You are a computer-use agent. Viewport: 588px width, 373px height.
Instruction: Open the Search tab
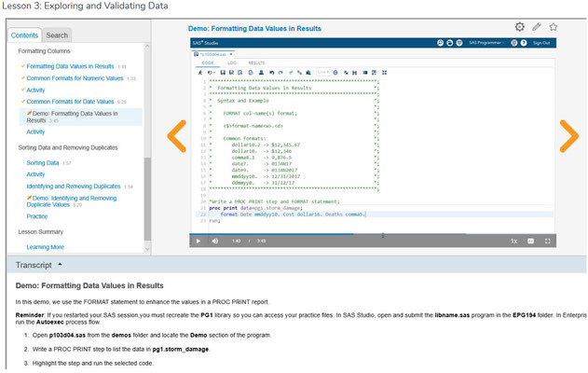(57, 35)
